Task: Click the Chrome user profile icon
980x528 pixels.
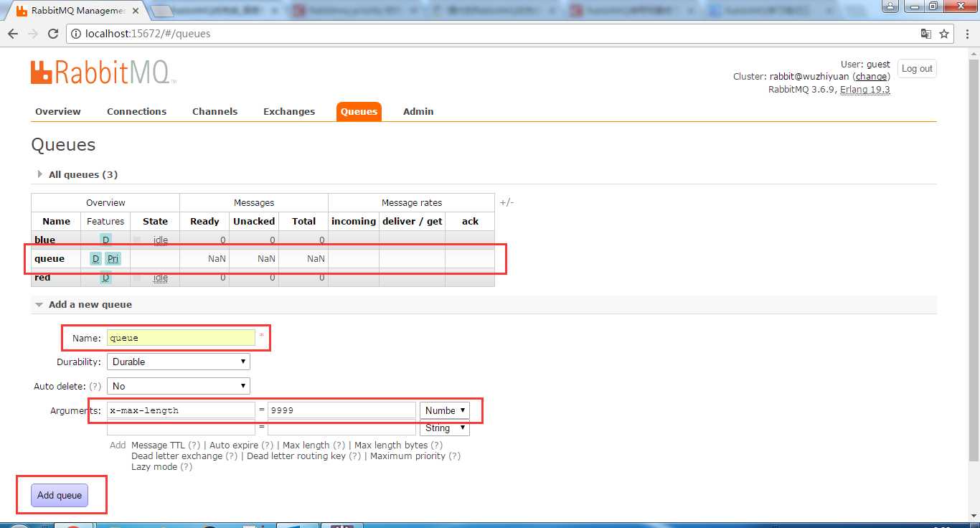Action: tap(890, 6)
